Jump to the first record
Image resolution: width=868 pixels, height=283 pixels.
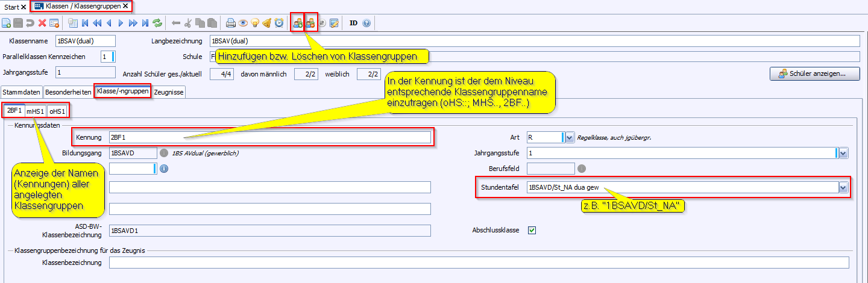[x=85, y=23]
